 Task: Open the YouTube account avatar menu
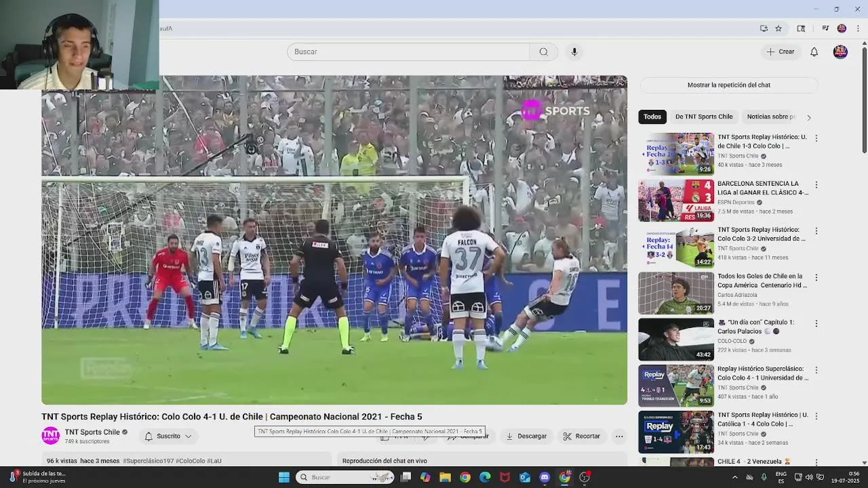[840, 52]
